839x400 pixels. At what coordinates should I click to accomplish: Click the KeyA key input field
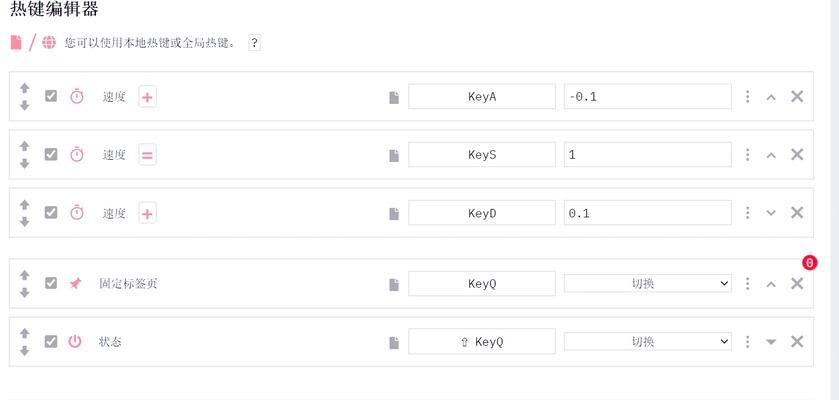[x=482, y=96]
